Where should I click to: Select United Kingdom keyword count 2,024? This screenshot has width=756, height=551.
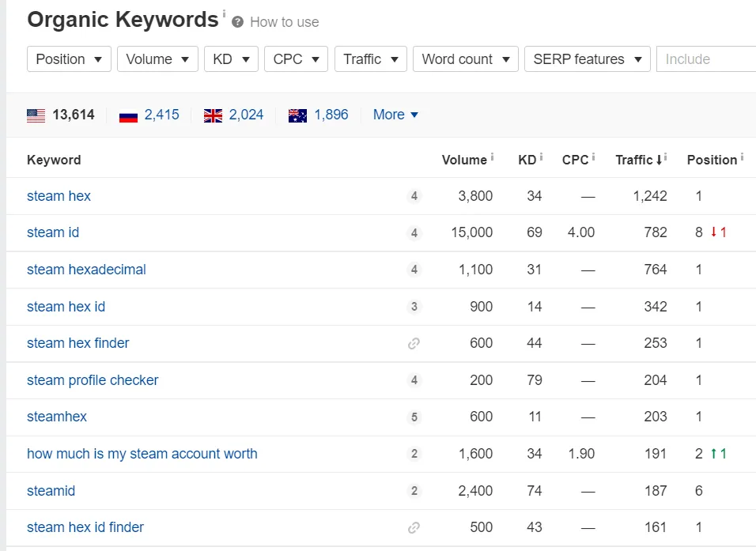246,115
